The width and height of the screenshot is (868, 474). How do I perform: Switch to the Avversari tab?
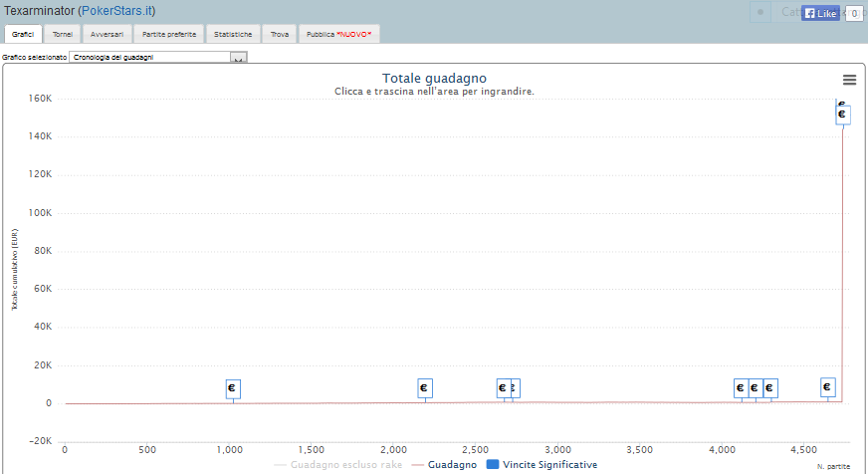[x=107, y=34]
